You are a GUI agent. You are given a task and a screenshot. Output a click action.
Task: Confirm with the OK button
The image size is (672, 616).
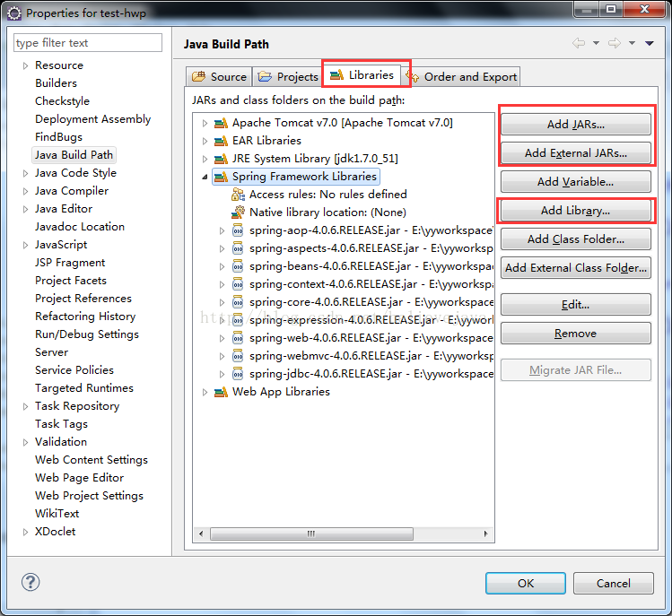pyautogui.click(x=526, y=584)
